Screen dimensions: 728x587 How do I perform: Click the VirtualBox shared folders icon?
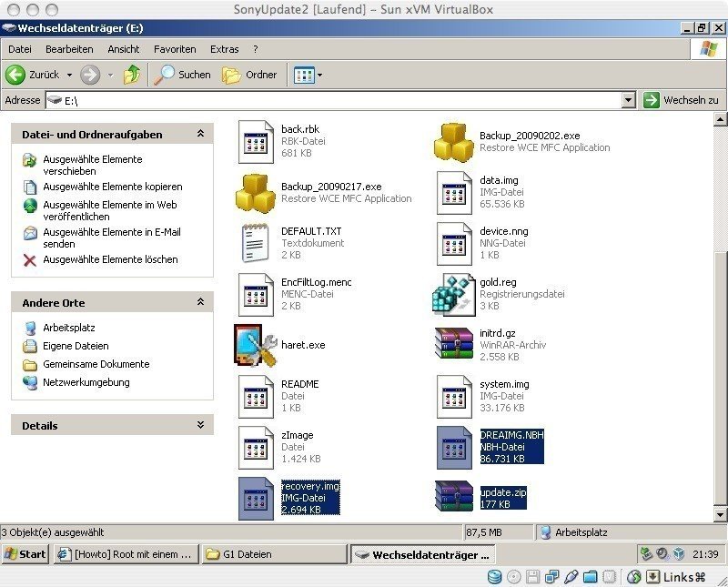point(590,577)
